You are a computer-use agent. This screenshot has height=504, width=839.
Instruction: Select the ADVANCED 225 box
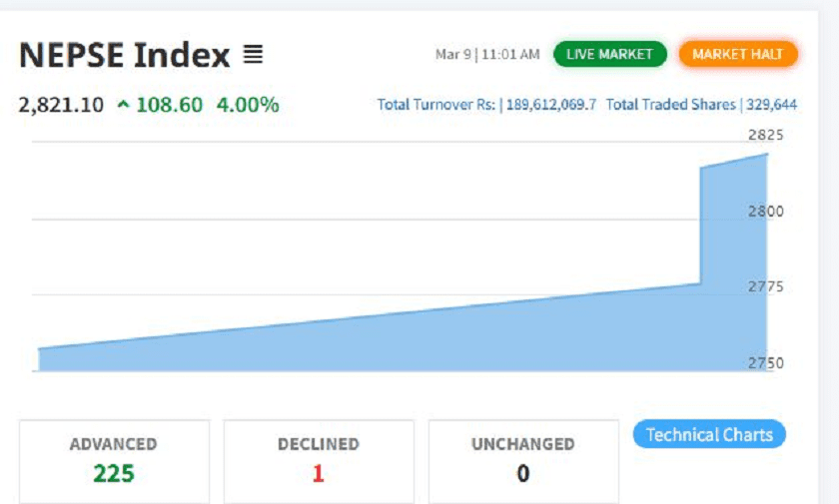(114, 461)
